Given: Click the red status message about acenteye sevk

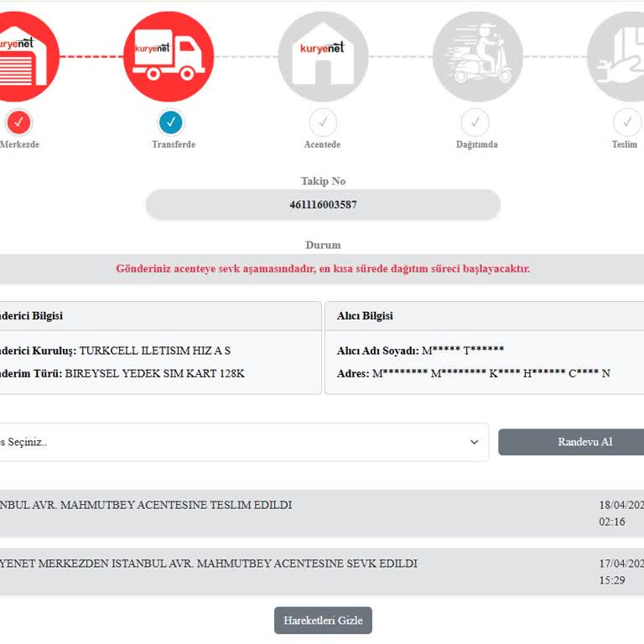Looking at the screenshot, I should [323, 268].
